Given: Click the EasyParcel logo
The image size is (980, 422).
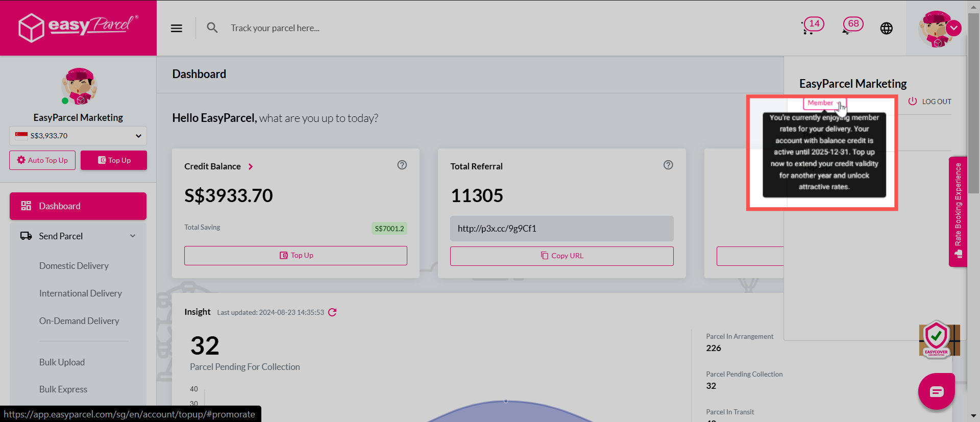Looking at the screenshot, I should point(78,28).
